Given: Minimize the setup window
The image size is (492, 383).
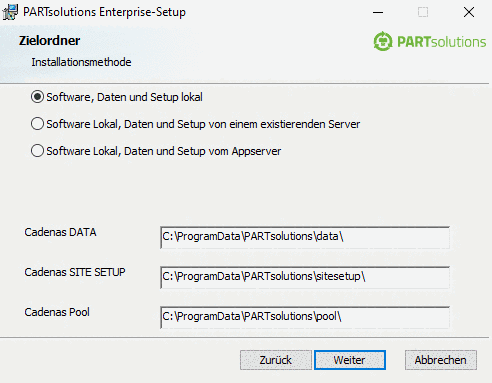Looking at the screenshot, I should tap(378, 12).
